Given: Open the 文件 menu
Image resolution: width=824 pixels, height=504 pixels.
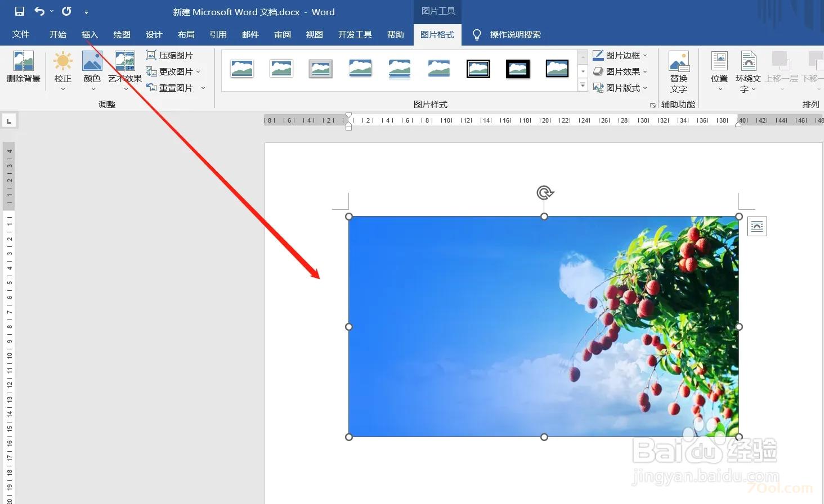Looking at the screenshot, I should tap(21, 34).
